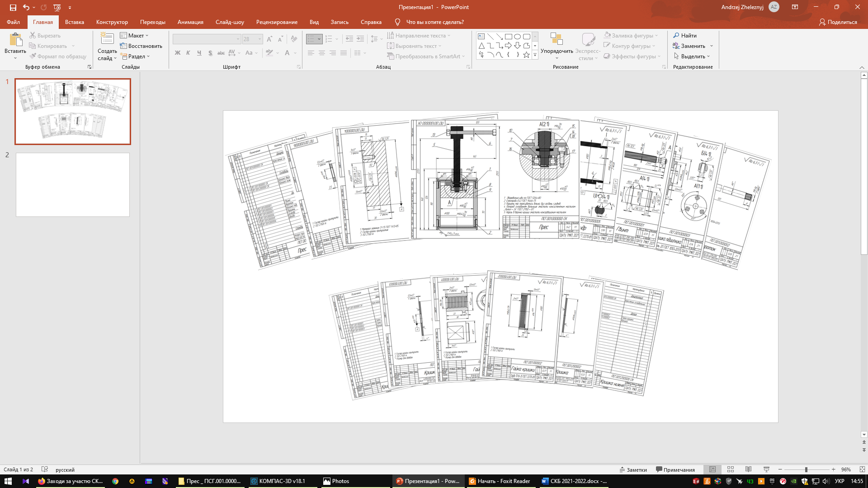Click Start From Beginning presentation icon

point(57,7)
